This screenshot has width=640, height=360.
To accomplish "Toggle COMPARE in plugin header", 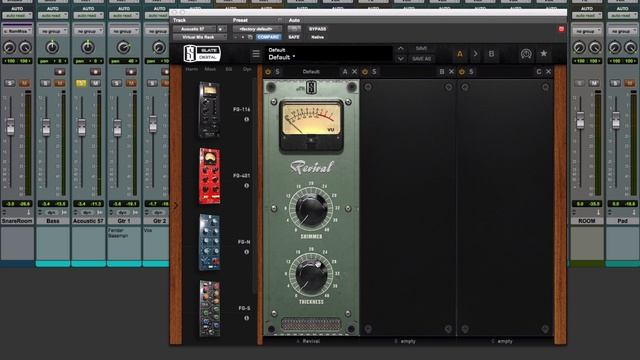I will click(268, 37).
